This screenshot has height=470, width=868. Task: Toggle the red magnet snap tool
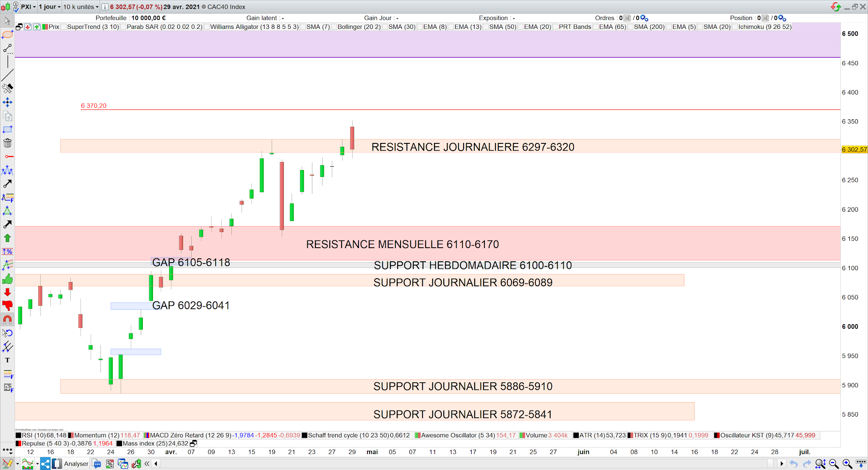(7, 319)
